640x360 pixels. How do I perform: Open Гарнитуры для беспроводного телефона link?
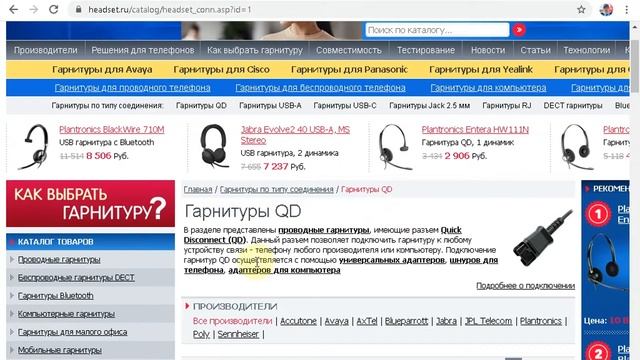point(320,88)
